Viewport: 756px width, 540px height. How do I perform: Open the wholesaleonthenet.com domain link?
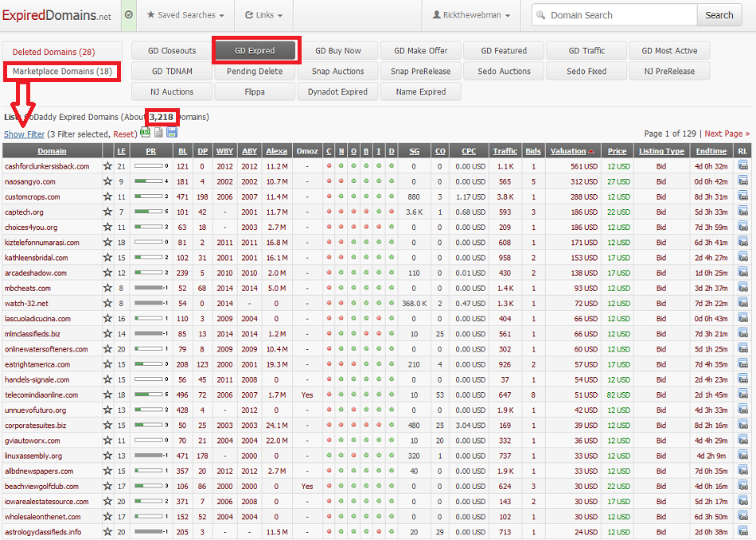coord(43,516)
